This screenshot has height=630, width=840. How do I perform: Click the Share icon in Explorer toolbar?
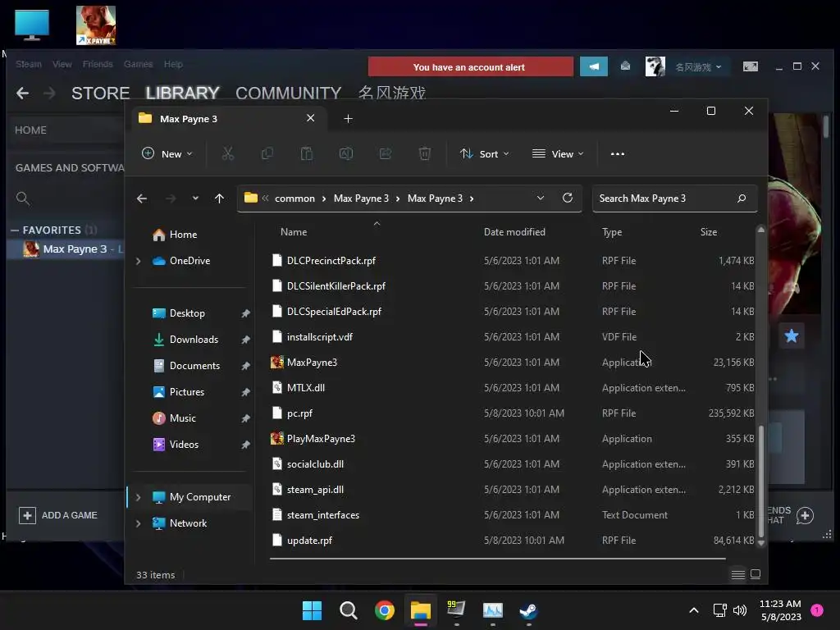[x=386, y=153]
